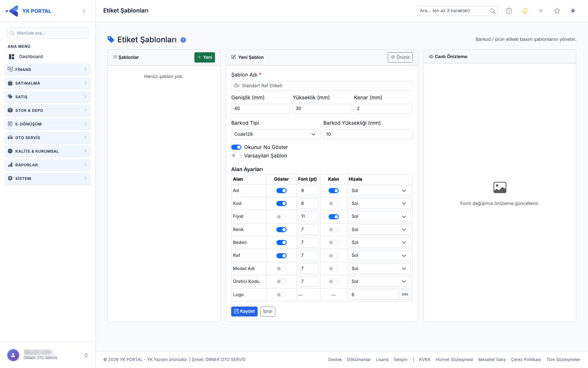Toggle Kalın switch for the Kod row
Image resolution: width=588 pixels, height=368 pixels.
click(334, 204)
